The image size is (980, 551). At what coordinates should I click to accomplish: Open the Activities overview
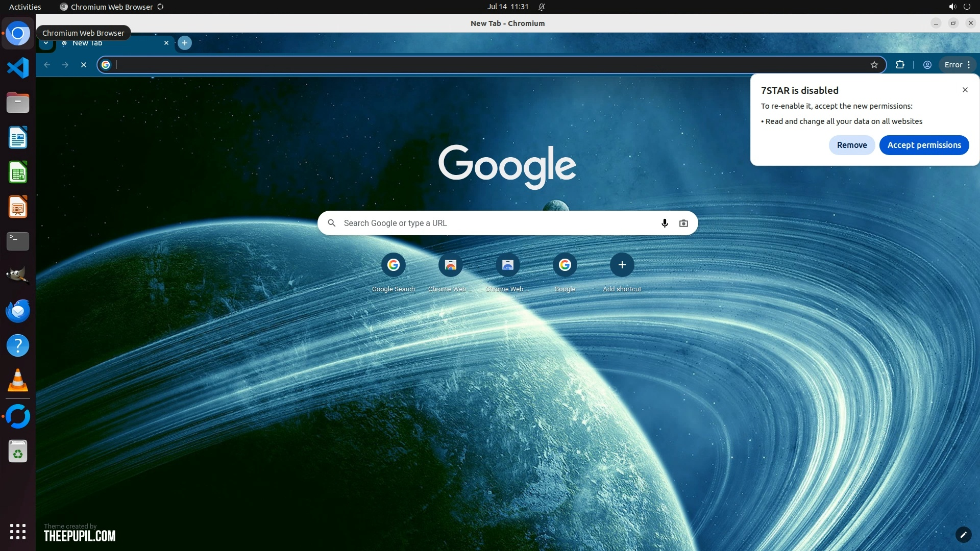click(25, 7)
